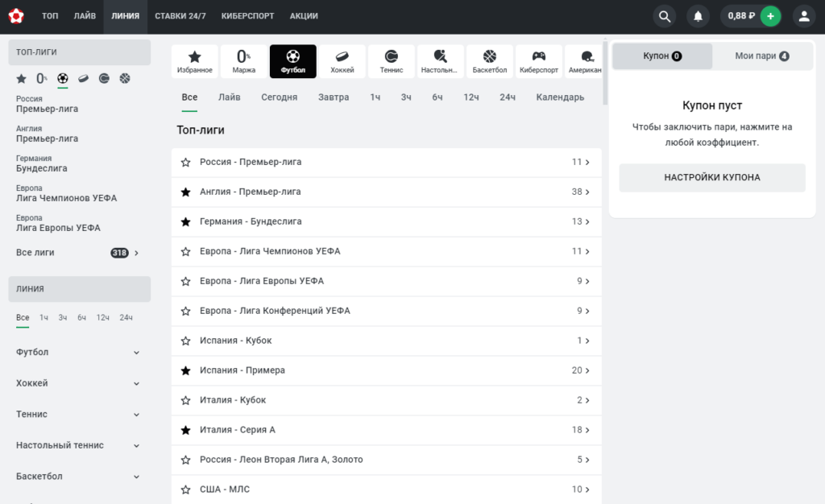Viewport: 825px width, 504px height.
Task: Click sidebar hockey puck icon
Action: (x=83, y=79)
